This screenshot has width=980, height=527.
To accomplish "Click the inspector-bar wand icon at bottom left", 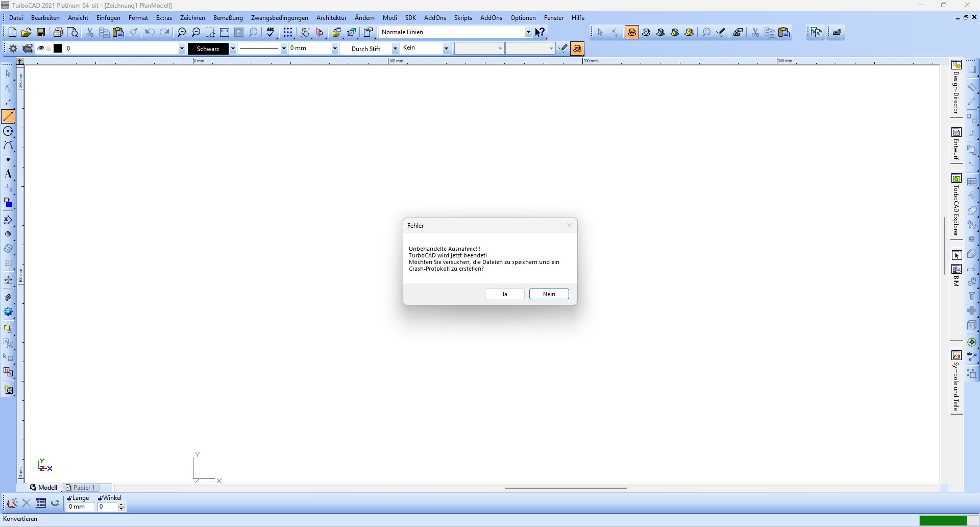I will coord(12,503).
